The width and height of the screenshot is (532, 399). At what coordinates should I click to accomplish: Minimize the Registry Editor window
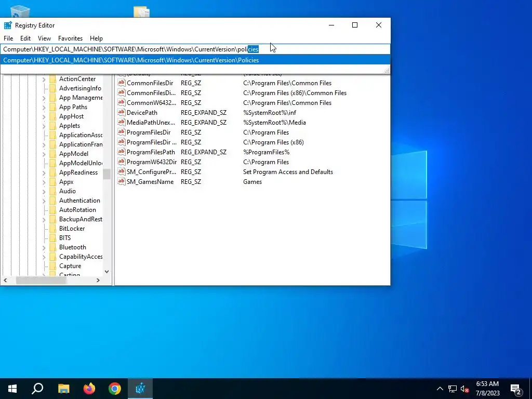coord(331,25)
